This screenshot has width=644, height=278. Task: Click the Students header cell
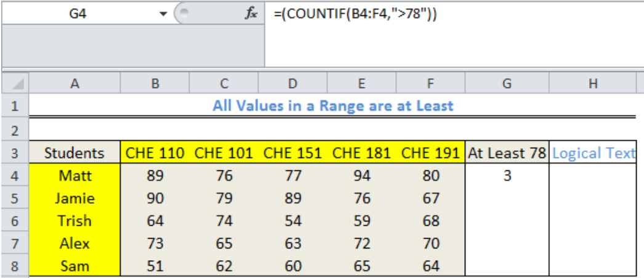coord(74,153)
